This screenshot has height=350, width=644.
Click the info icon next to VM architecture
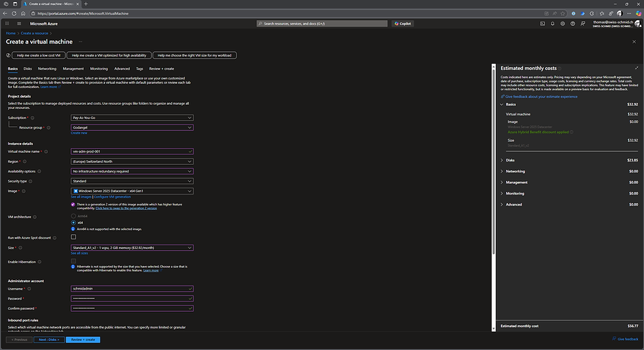click(34, 217)
